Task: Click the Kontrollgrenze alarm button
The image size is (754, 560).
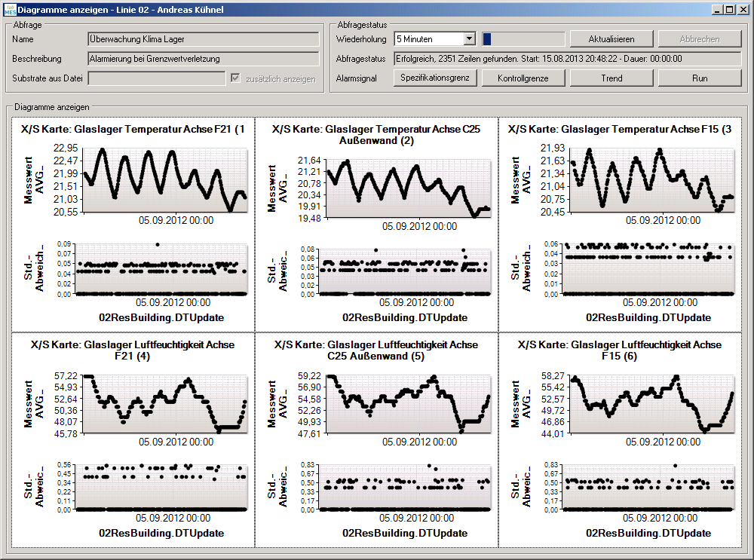Action: 523,78
